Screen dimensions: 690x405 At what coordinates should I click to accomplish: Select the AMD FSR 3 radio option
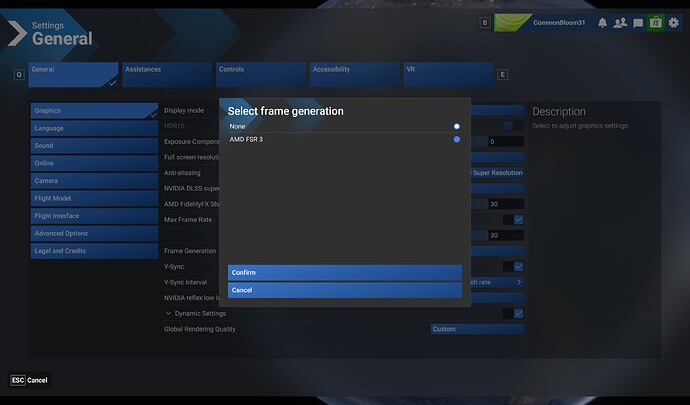tap(456, 140)
